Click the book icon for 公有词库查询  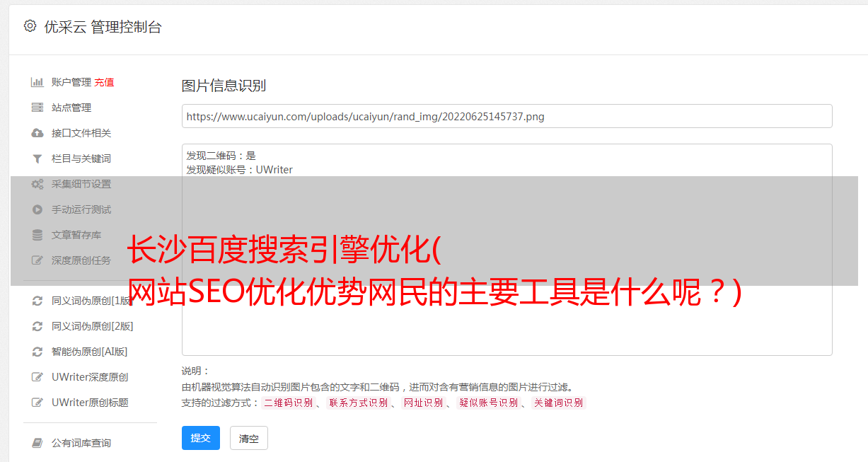(x=37, y=443)
